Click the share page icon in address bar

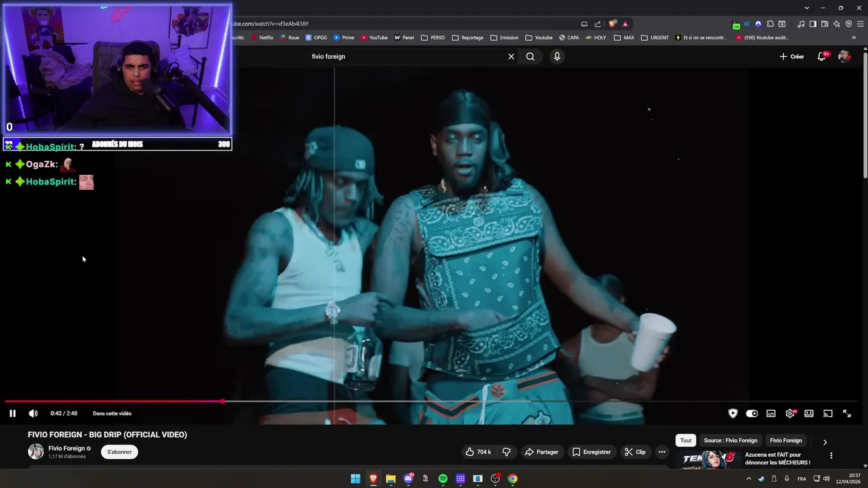(597, 24)
